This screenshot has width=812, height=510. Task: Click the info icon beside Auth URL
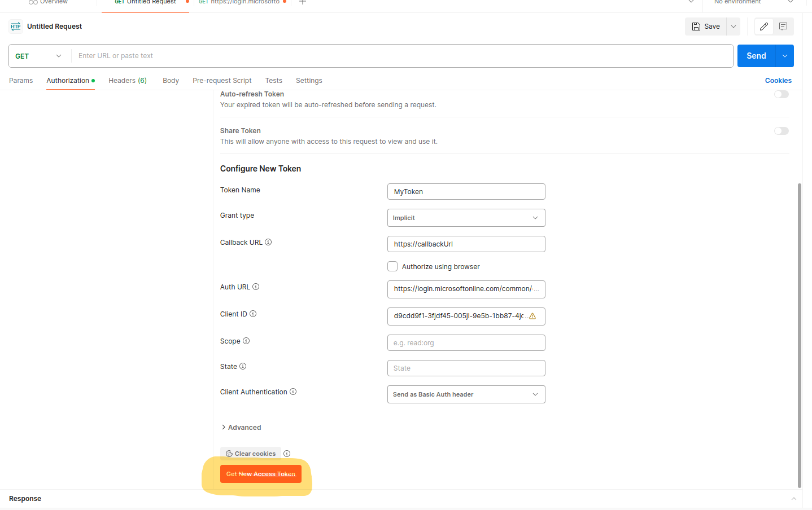[256, 287]
